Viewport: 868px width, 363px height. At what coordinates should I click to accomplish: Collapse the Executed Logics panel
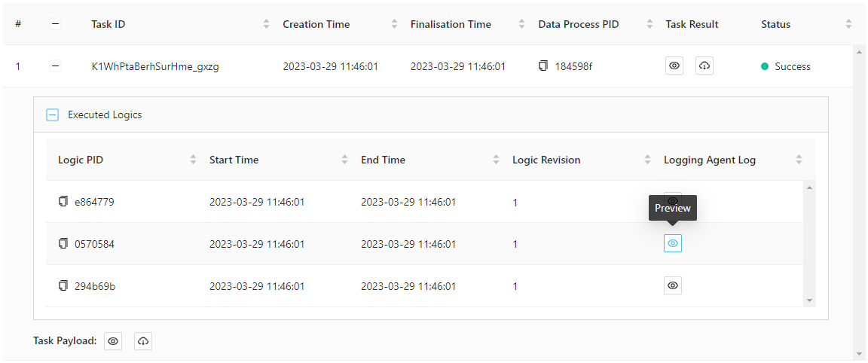click(x=53, y=115)
